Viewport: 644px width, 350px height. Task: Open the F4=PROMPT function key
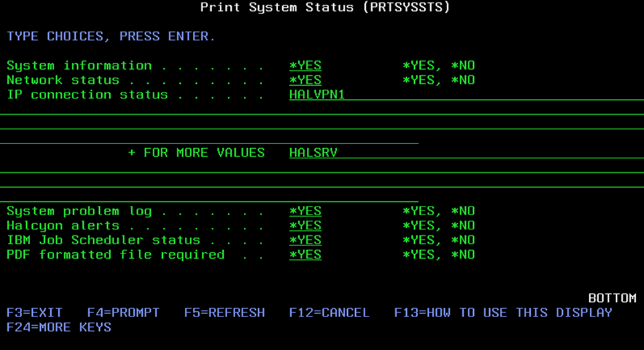[x=123, y=313]
